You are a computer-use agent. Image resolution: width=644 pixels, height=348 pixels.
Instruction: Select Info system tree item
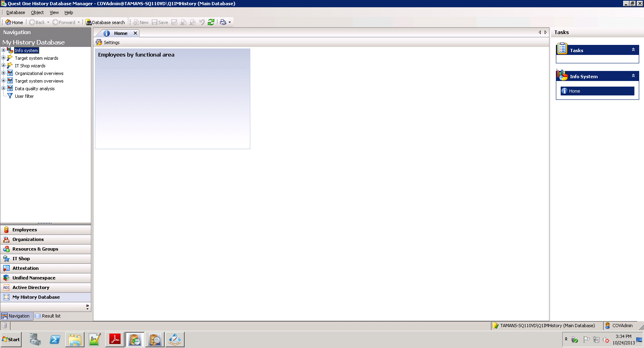(26, 51)
